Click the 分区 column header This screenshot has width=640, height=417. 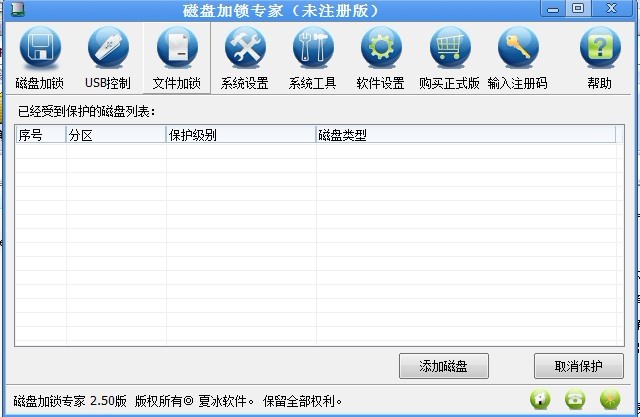115,135
